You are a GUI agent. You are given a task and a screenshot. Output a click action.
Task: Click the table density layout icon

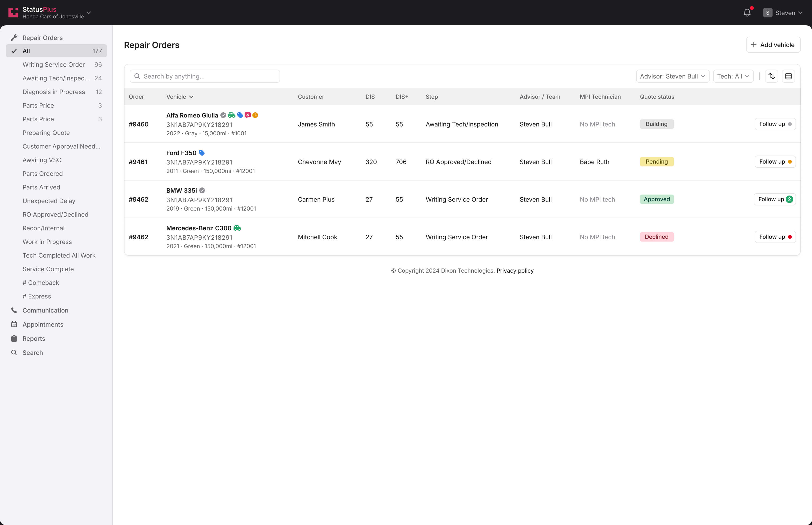(788, 76)
